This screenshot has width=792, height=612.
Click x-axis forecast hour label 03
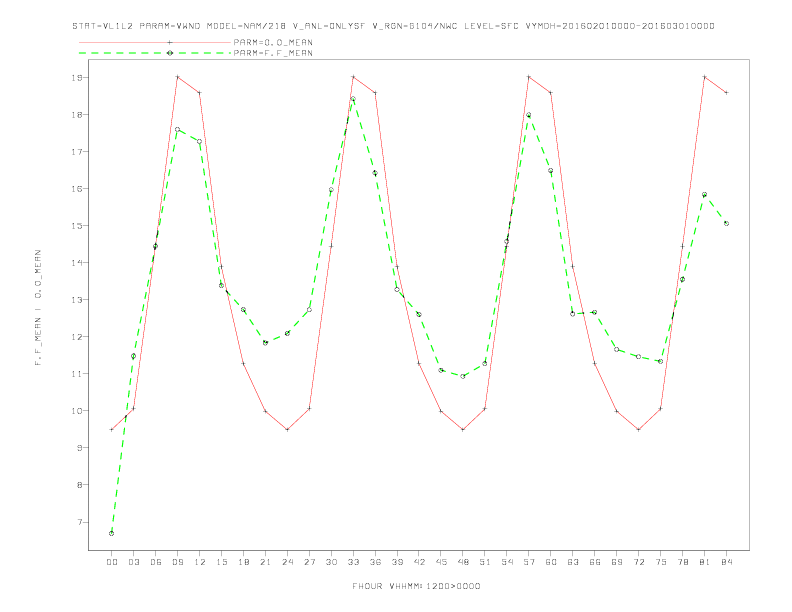133,562
